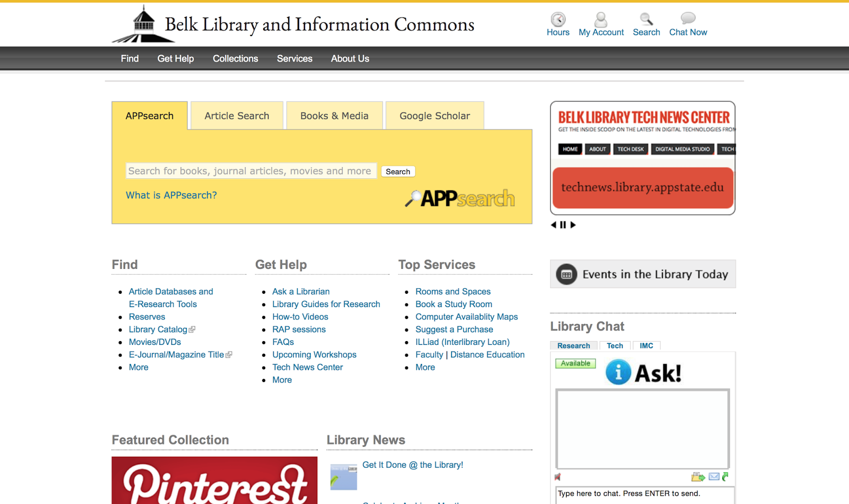This screenshot has width=849, height=504.
Task: Open the Library Catalog link
Action: click(x=158, y=329)
